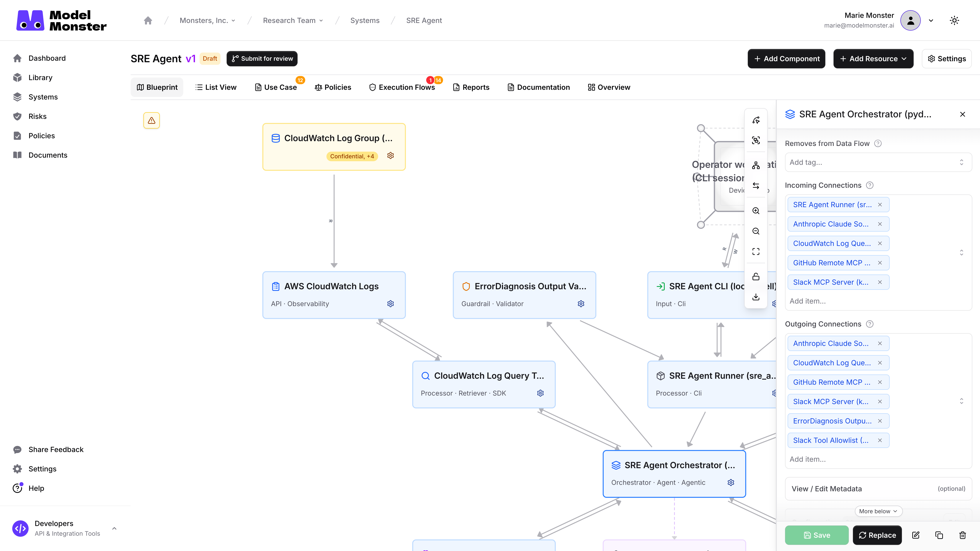Viewport: 980px width, 551px height.
Task: Open Dashboard in the sidebar
Action: pyautogui.click(x=47, y=58)
